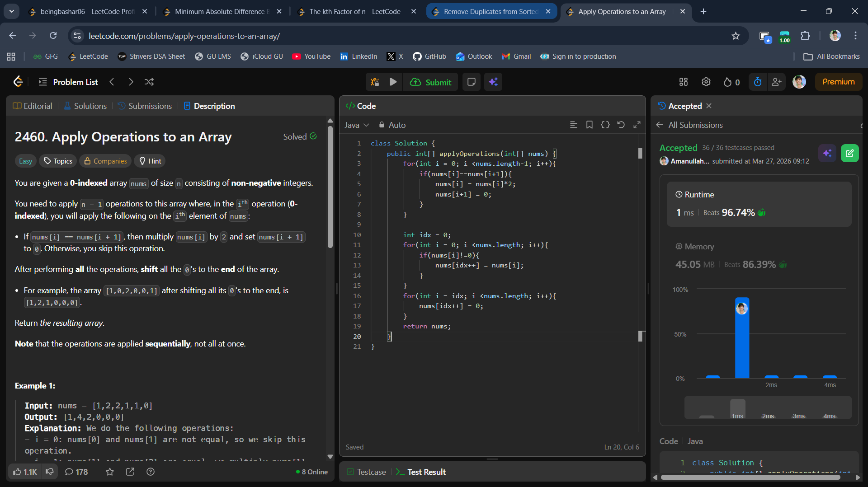Screen dimensions: 868x487
Task: Open the Java language dropdown
Action: point(357,125)
